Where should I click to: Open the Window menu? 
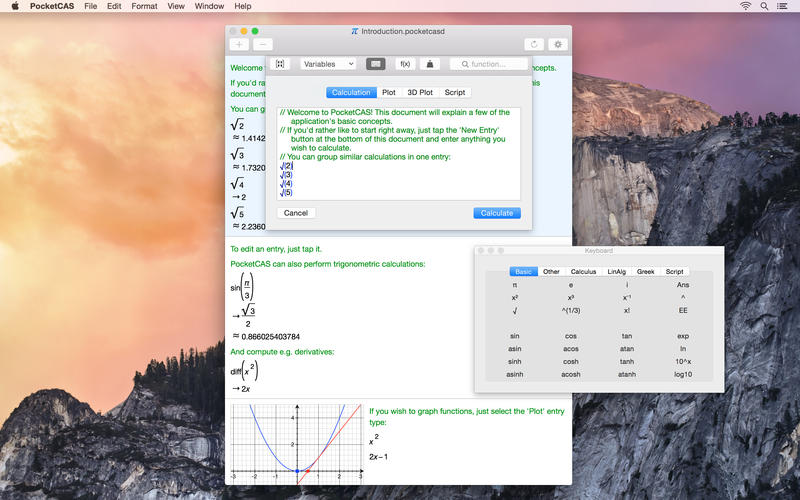(x=209, y=6)
